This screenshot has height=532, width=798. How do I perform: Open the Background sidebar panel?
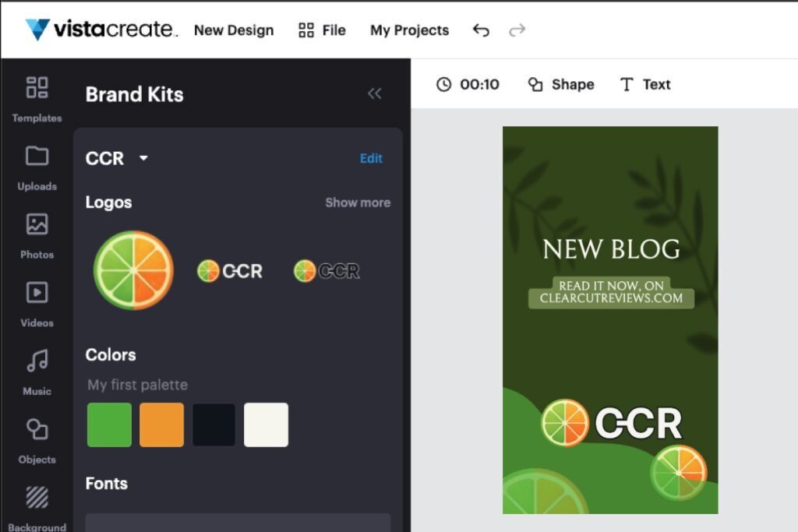tap(37, 509)
